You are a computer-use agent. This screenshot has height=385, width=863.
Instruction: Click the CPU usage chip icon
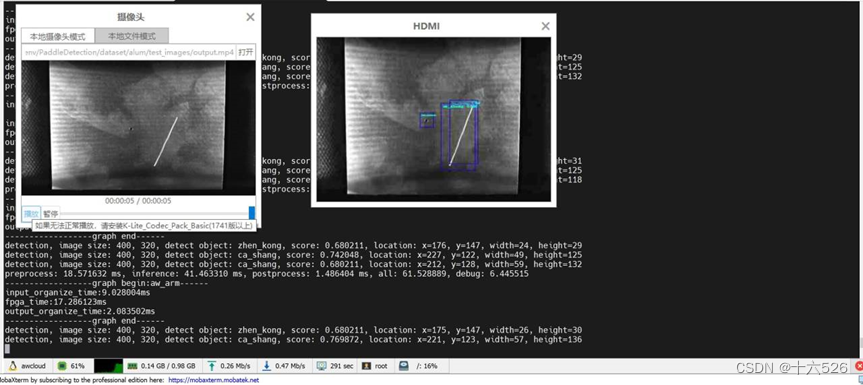pos(62,366)
